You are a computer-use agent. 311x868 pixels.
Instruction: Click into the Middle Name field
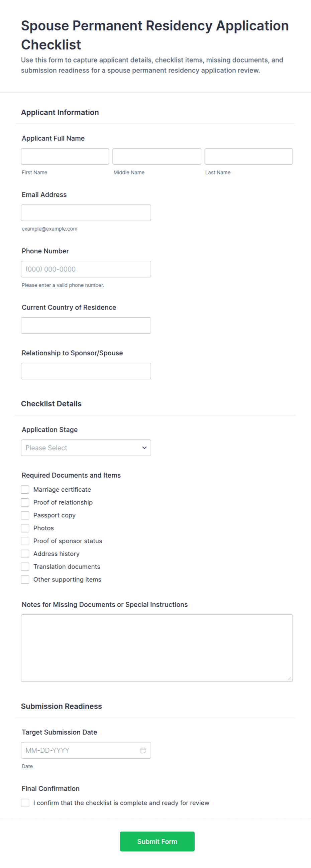click(x=157, y=156)
